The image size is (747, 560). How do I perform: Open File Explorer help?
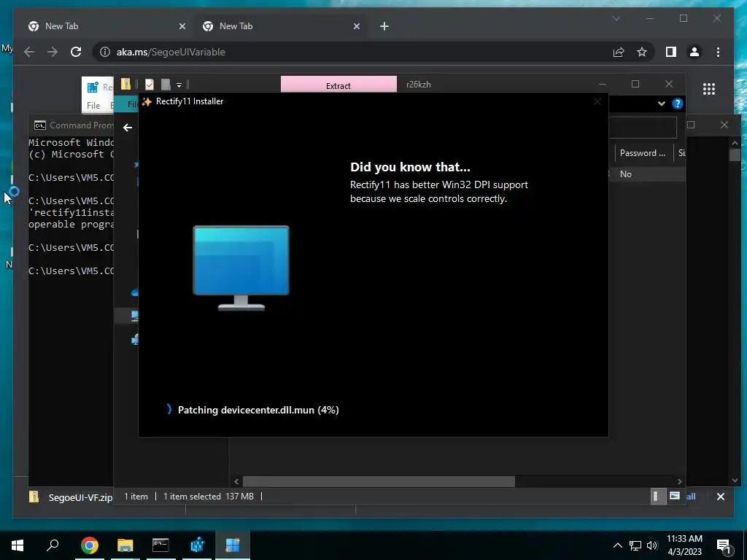point(677,104)
